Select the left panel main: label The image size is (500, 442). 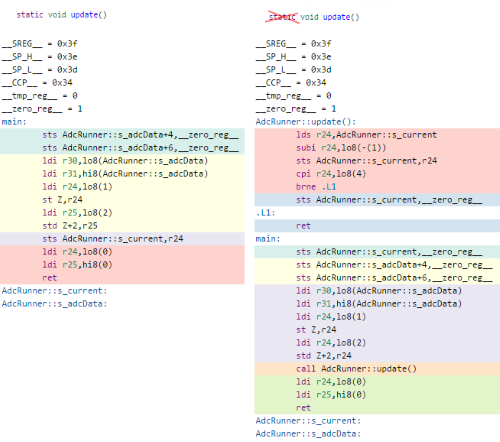coord(14,122)
